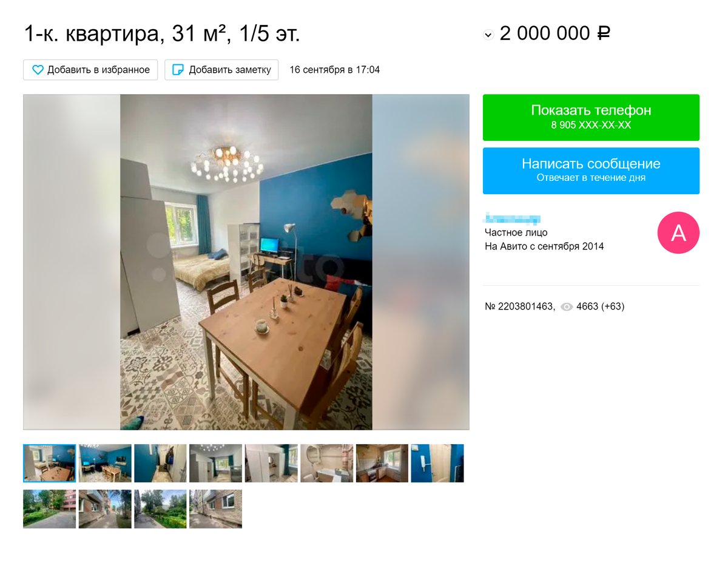Open the last brick building exterior thumbnail
Screen dimensions: 728x562
click(215, 509)
